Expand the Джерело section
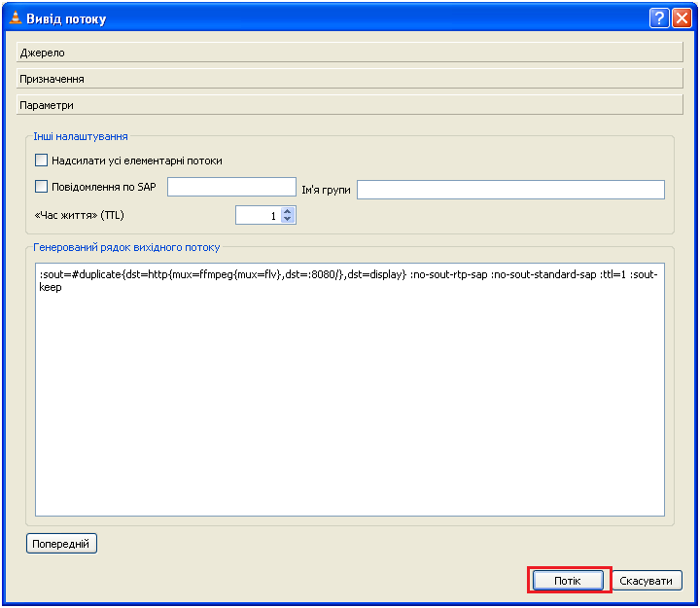This screenshot has height=608, width=700. point(350,53)
